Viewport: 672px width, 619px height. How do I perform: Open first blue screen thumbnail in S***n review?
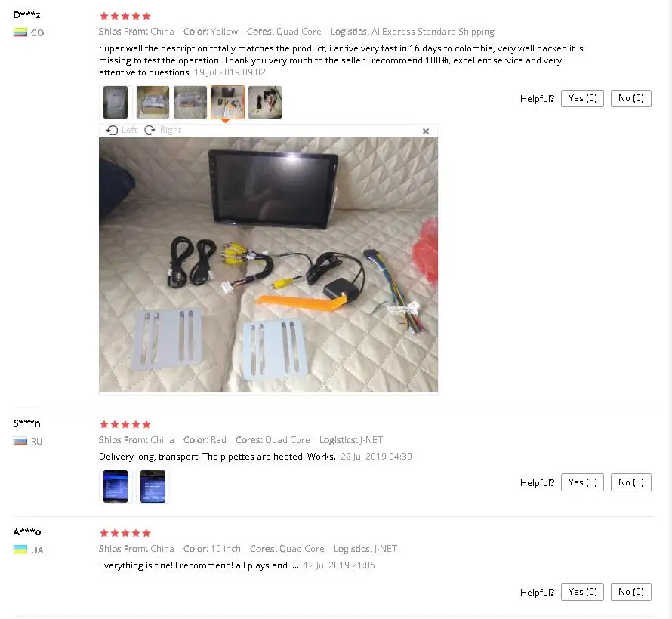116,486
